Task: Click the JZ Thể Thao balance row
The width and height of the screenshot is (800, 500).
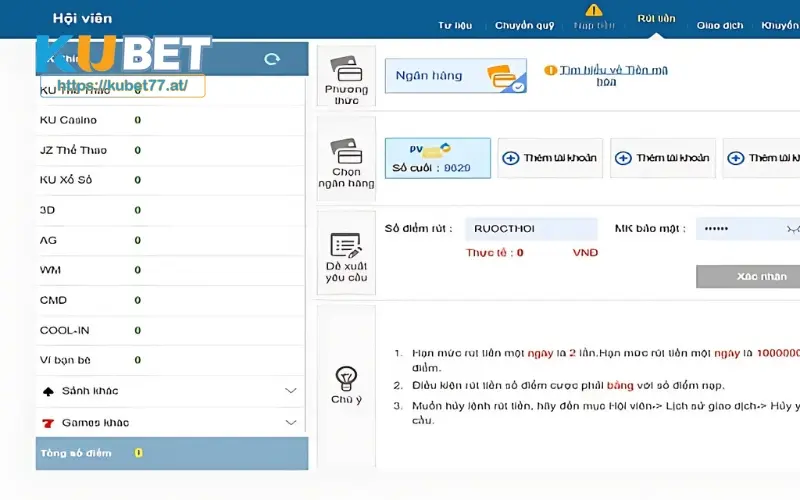Action: pos(170,151)
